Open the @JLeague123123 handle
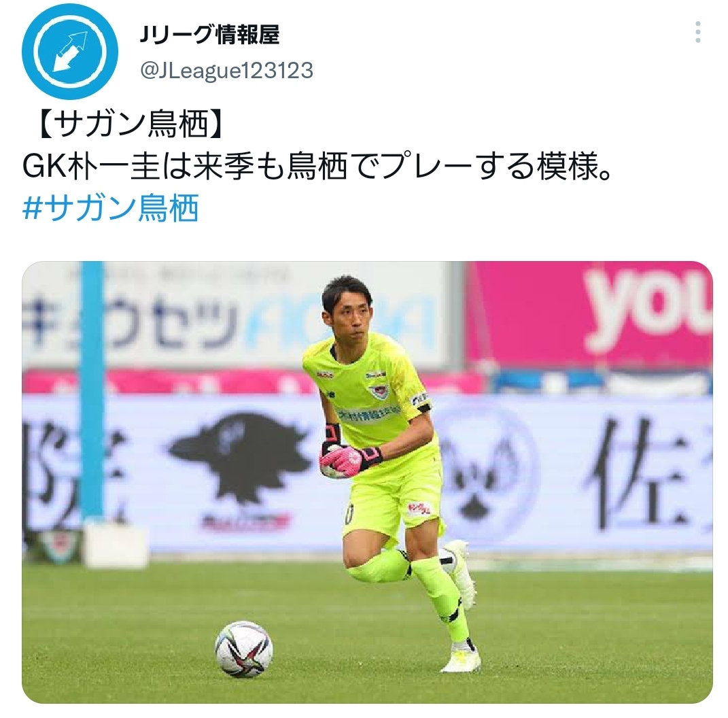Viewport: 728px width, 718px height. [226, 71]
